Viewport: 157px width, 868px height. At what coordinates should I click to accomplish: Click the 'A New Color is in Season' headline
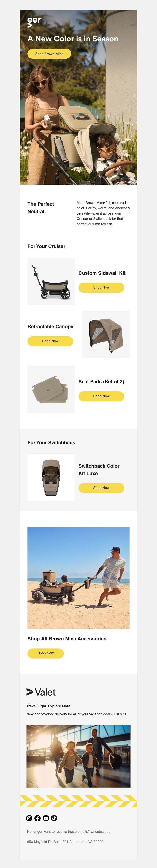click(x=73, y=39)
